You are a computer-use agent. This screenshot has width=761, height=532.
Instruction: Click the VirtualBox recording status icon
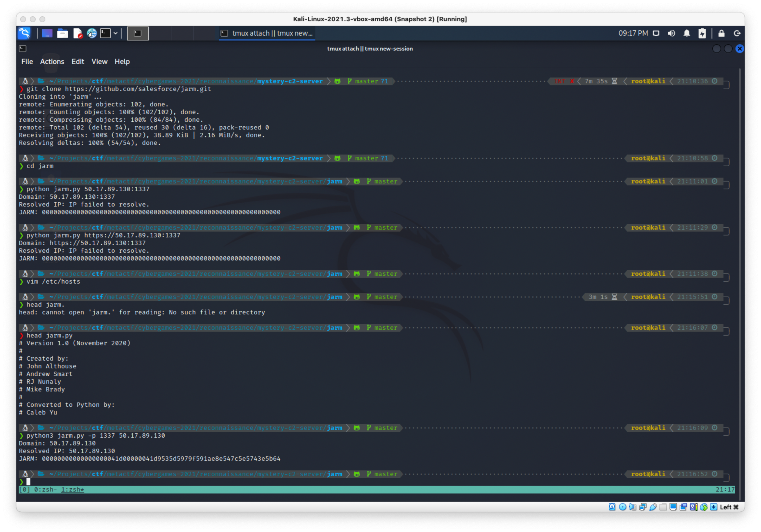pyautogui.click(x=683, y=507)
